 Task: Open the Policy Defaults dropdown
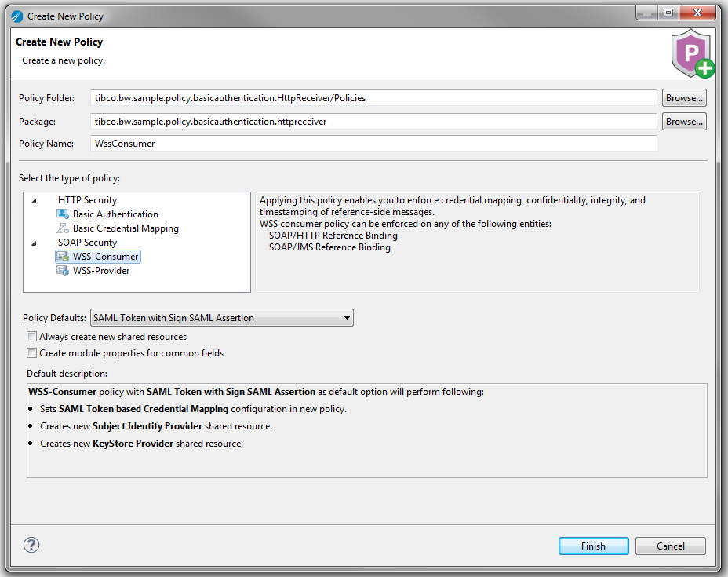click(x=222, y=318)
